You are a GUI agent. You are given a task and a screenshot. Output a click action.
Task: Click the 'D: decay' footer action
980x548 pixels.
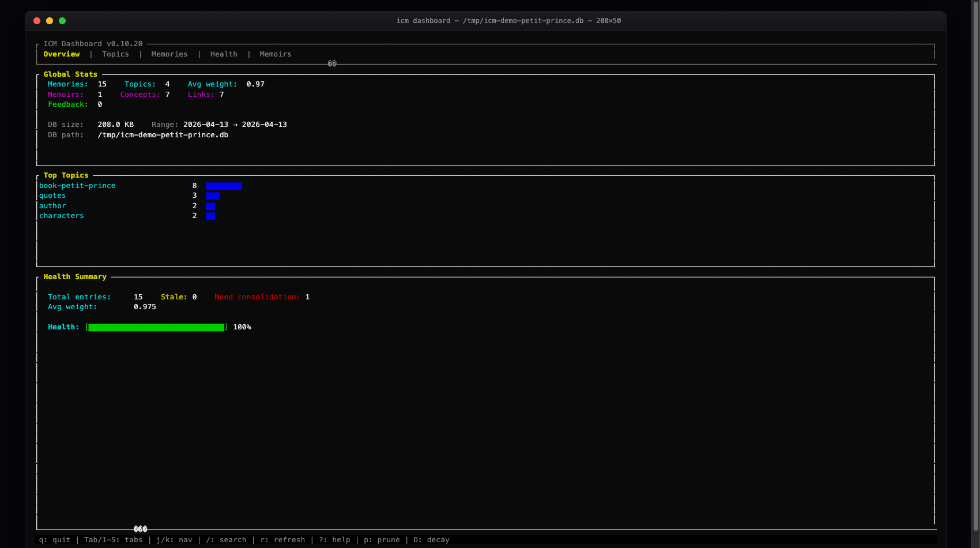click(431, 539)
